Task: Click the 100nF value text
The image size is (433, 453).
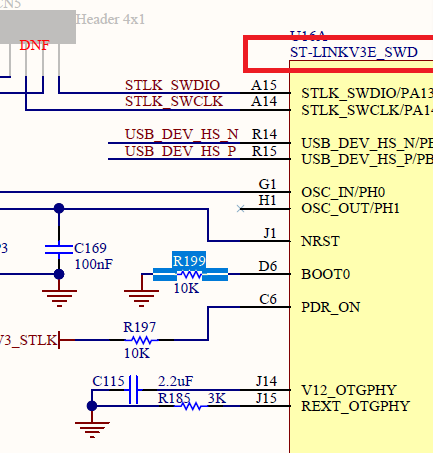Action: (94, 264)
